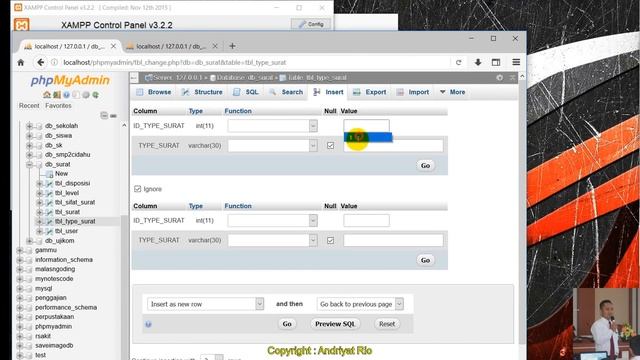This screenshot has width=640, height=360.
Task: Collapse the db_surat database node
Action: click(29, 164)
